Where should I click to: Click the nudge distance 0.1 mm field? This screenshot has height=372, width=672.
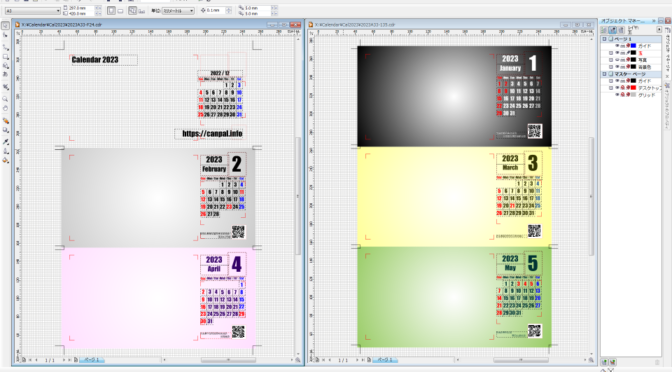point(216,10)
